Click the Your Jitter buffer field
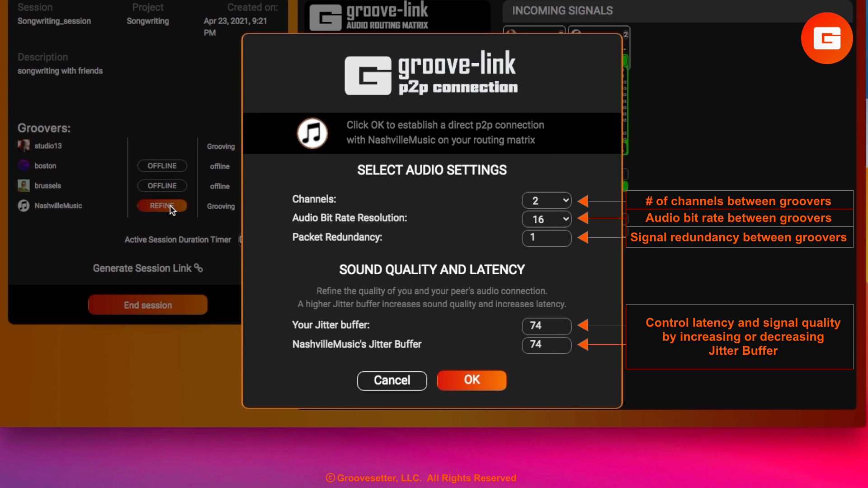 click(x=546, y=325)
